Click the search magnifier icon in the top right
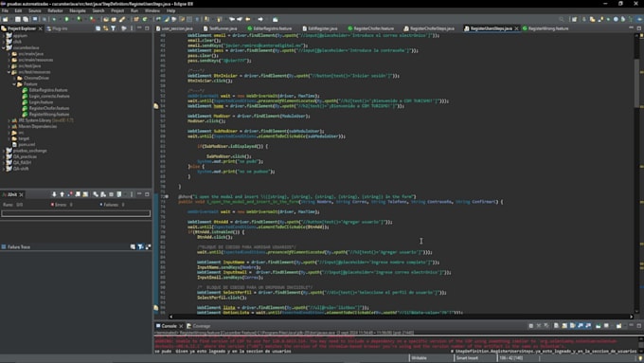The height and width of the screenshot is (363, 644). click(x=562, y=19)
